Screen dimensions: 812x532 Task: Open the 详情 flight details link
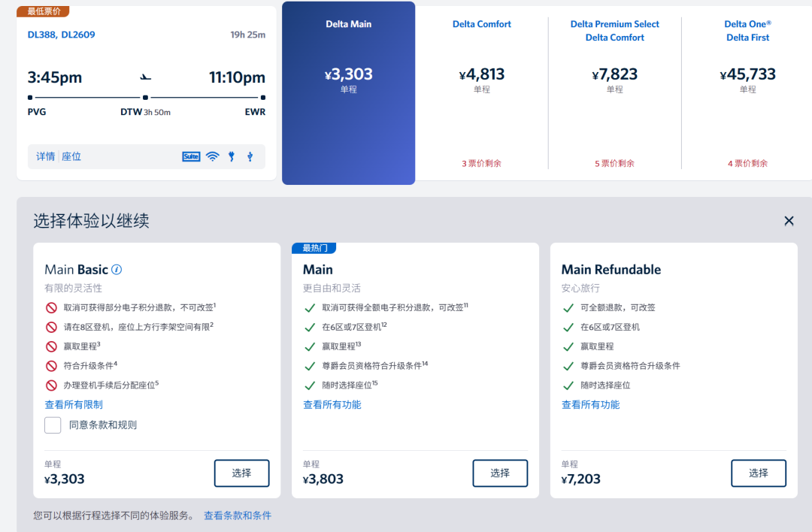46,156
